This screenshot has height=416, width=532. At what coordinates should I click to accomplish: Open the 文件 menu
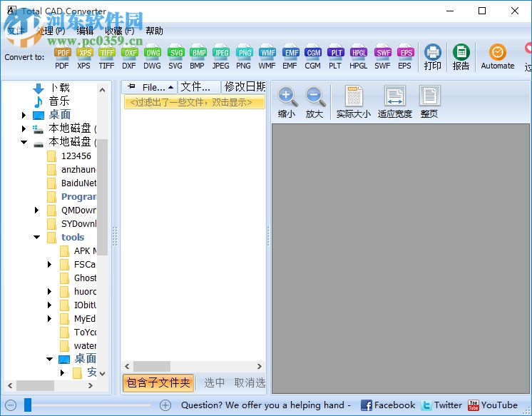coord(16,31)
